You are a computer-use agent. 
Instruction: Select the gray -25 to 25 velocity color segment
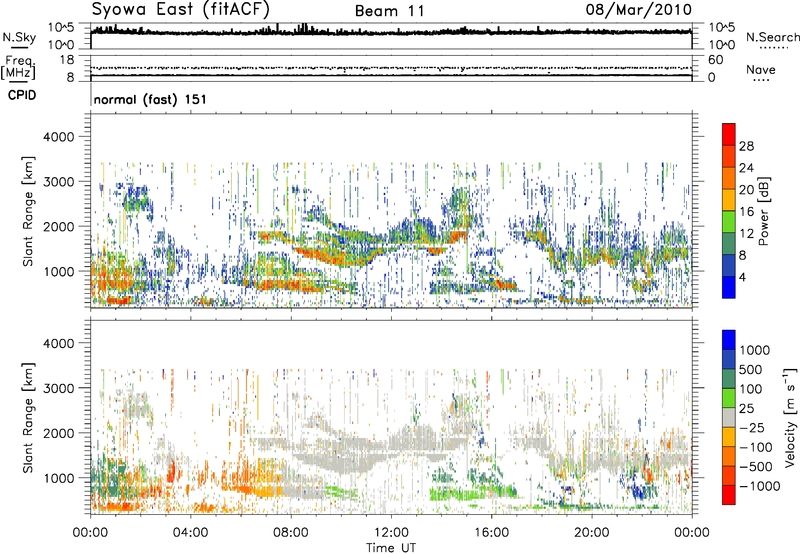[729, 417]
